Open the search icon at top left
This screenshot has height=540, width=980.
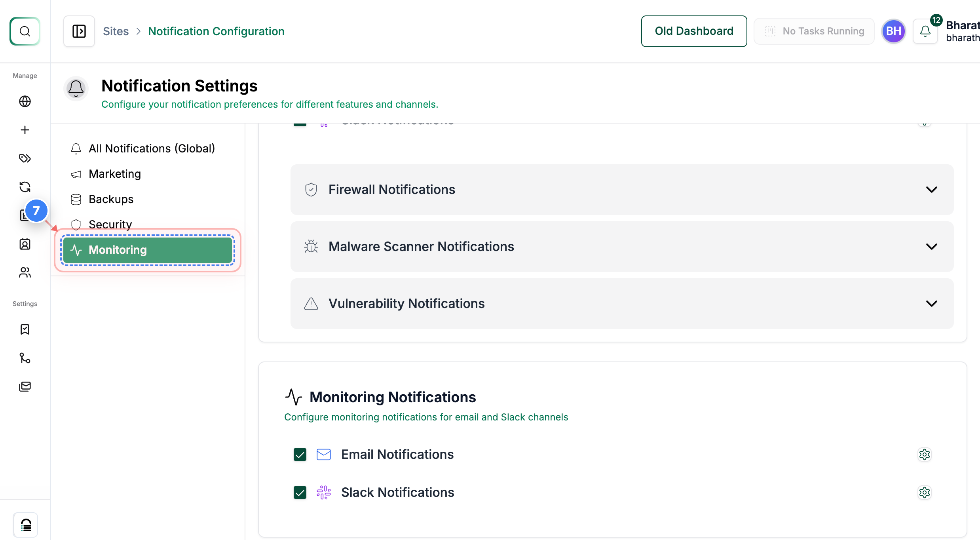click(x=25, y=31)
